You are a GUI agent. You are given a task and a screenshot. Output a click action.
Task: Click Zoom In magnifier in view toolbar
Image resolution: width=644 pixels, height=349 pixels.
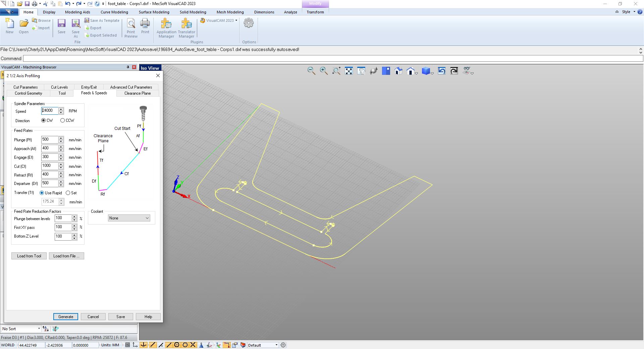324,71
